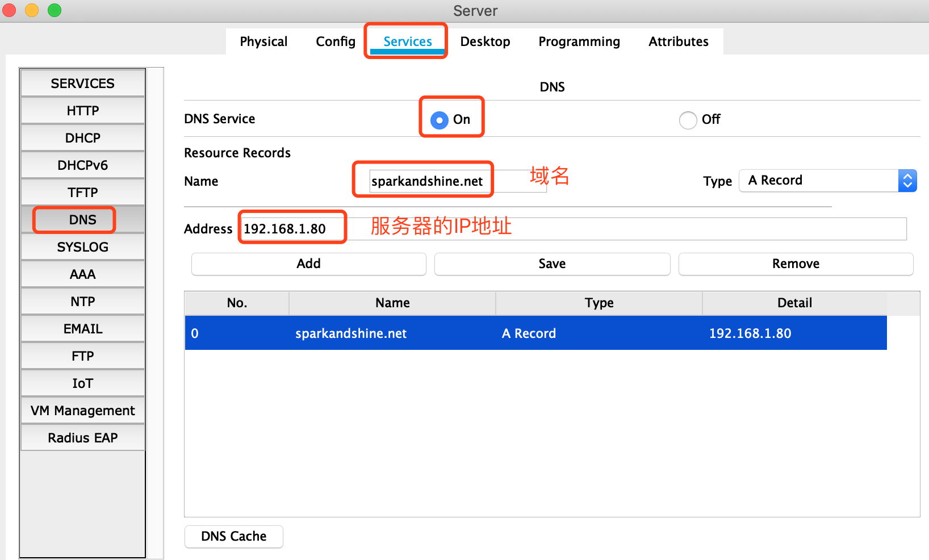Switch to the Desktop tab

pos(485,41)
